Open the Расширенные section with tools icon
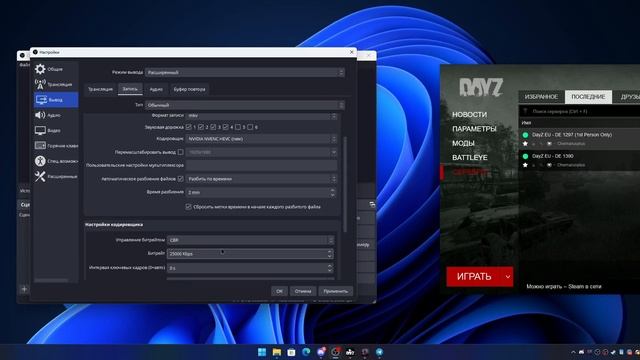 pos(56,177)
